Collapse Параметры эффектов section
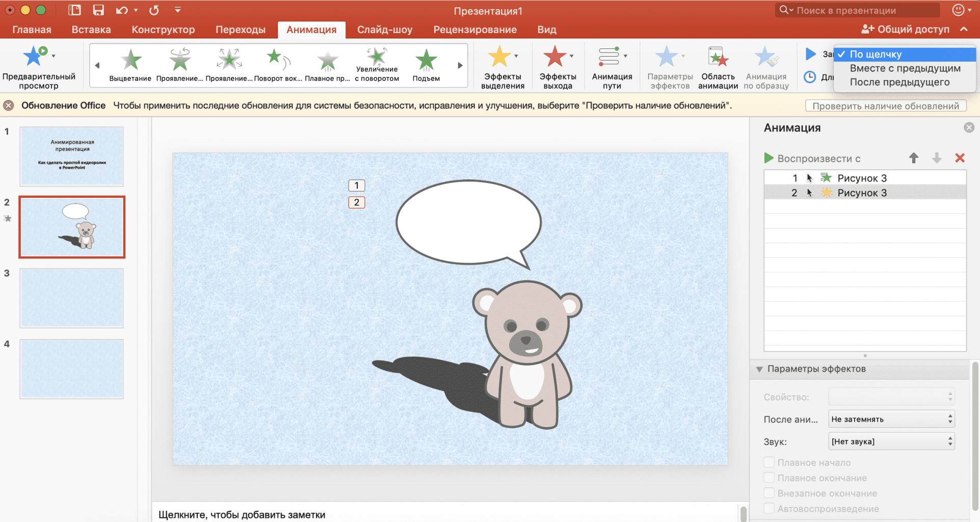Screen dimensions: 980x522 (759, 369)
